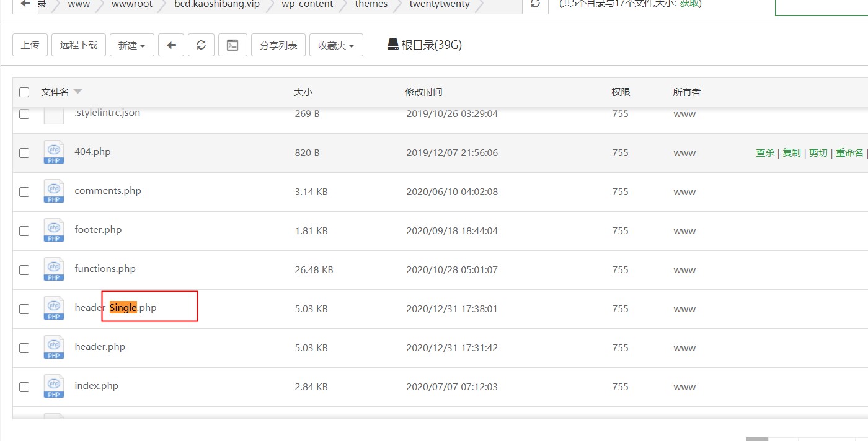Screen dimensions: 868x441
Task: Click the root directory disk icon
Action: (392, 45)
